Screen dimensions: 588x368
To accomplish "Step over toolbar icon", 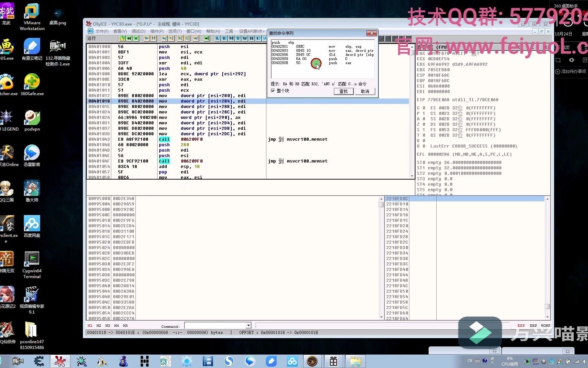I will pos(171,38).
